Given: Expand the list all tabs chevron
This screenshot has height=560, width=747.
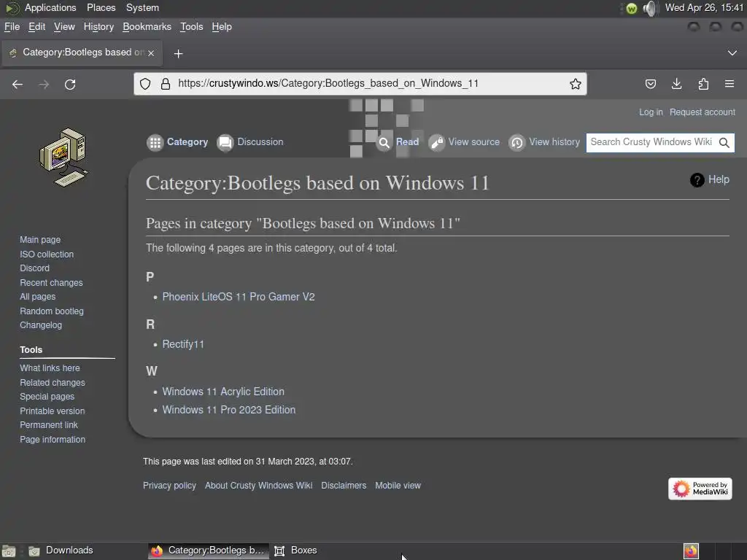Looking at the screenshot, I should (x=732, y=52).
